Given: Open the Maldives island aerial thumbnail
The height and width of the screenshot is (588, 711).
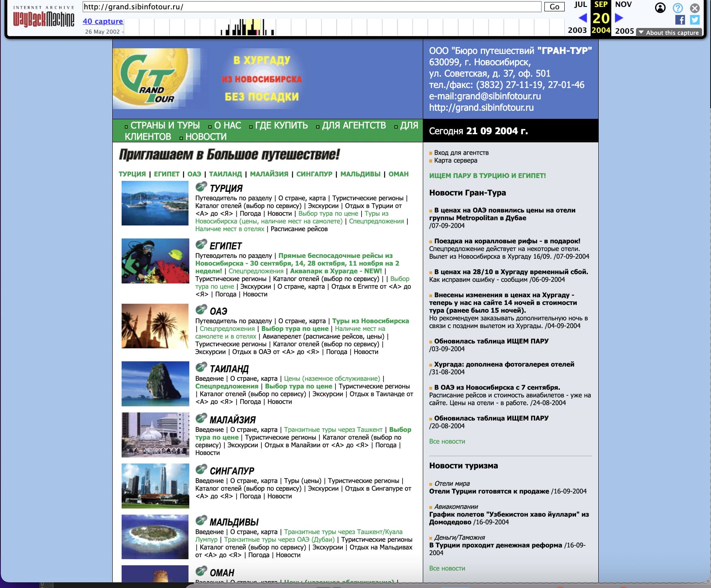Looking at the screenshot, I should [155, 537].
